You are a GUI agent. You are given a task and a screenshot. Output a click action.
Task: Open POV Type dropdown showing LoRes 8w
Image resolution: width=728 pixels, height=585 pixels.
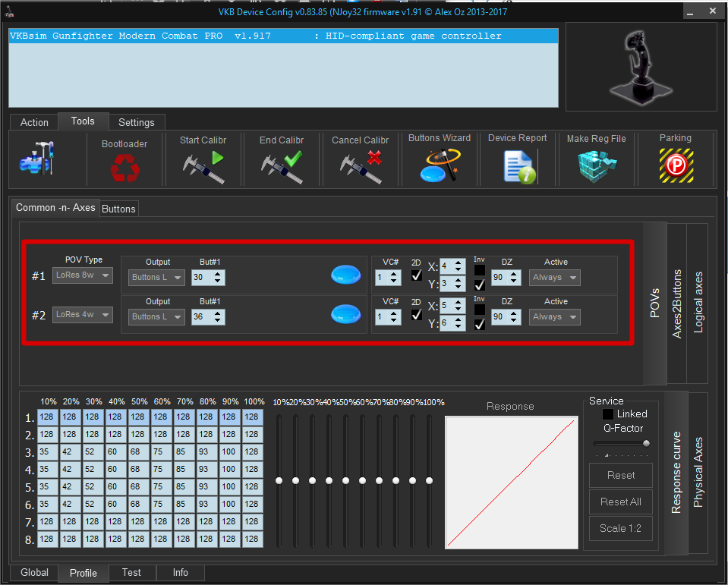tap(83, 275)
